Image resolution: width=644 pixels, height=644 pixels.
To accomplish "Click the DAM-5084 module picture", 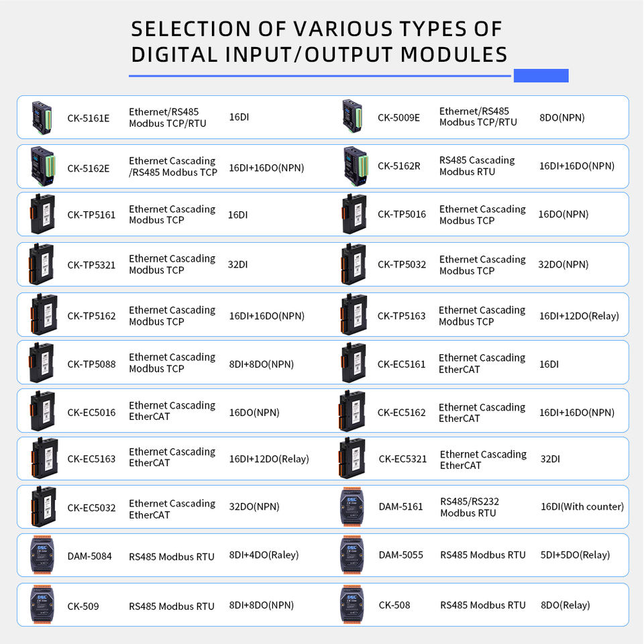I will 42,555.
